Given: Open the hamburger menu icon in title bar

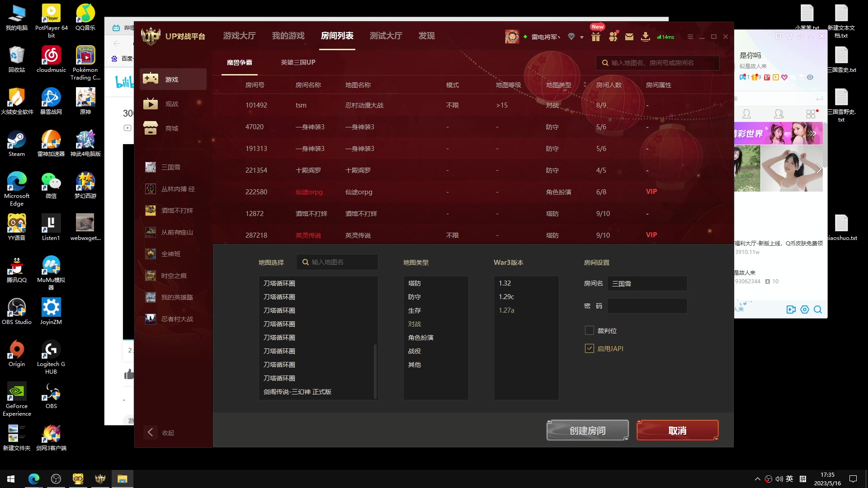Looking at the screenshot, I should (x=690, y=37).
